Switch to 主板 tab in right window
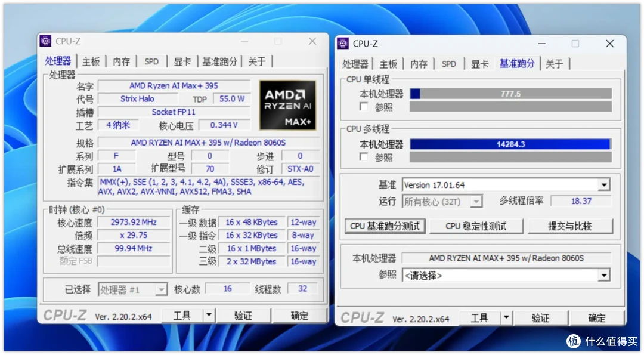This screenshot has width=644, height=355. [388, 64]
